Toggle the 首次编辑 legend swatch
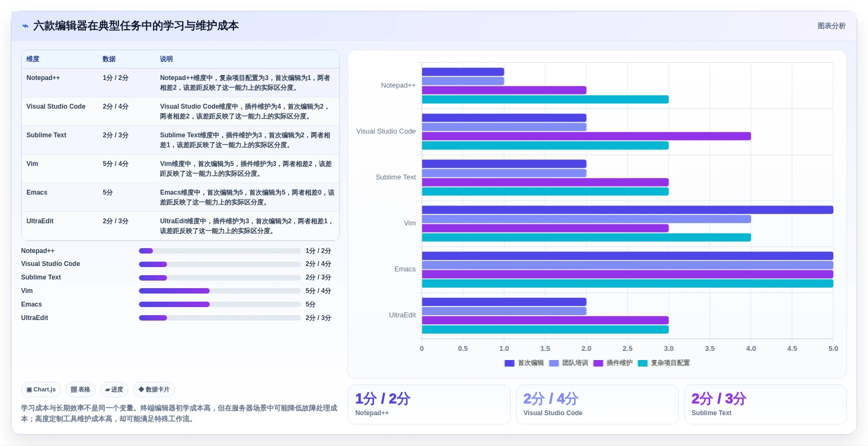The width and height of the screenshot is (868, 446). (x=509, y=363)
